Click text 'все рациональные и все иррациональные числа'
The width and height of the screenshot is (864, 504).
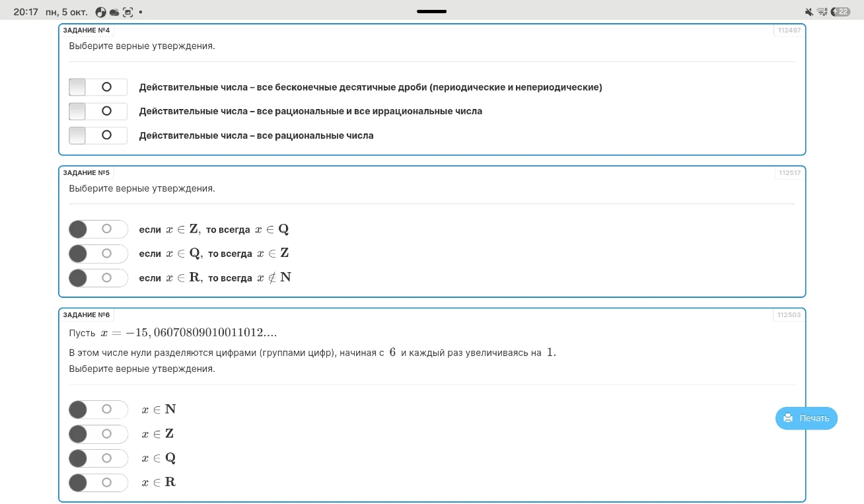click(x=370, y=111)
